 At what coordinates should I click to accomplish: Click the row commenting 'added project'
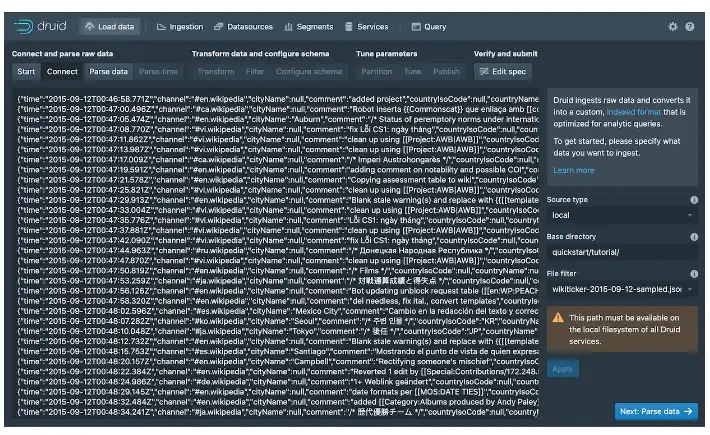pyautogui.click(x=278, y=99)
